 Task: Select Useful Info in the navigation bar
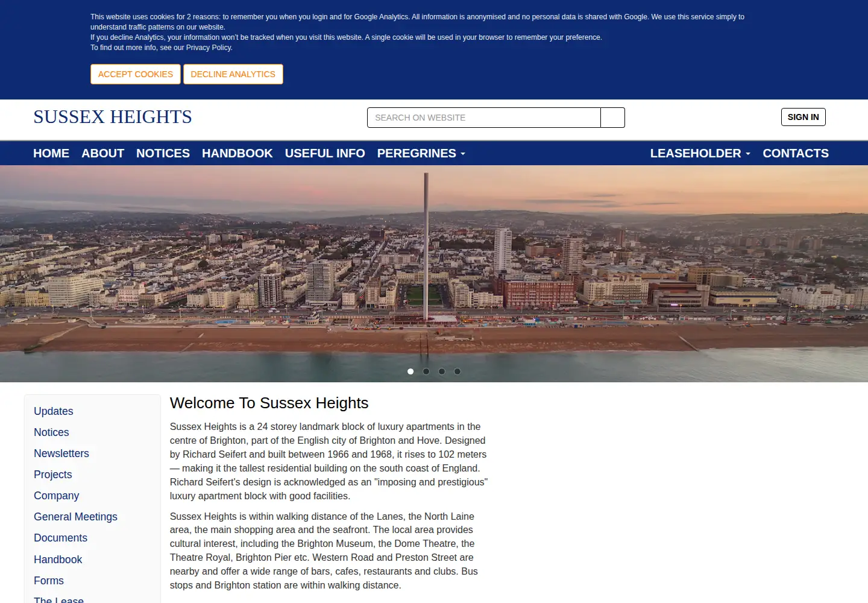point(325,153)
